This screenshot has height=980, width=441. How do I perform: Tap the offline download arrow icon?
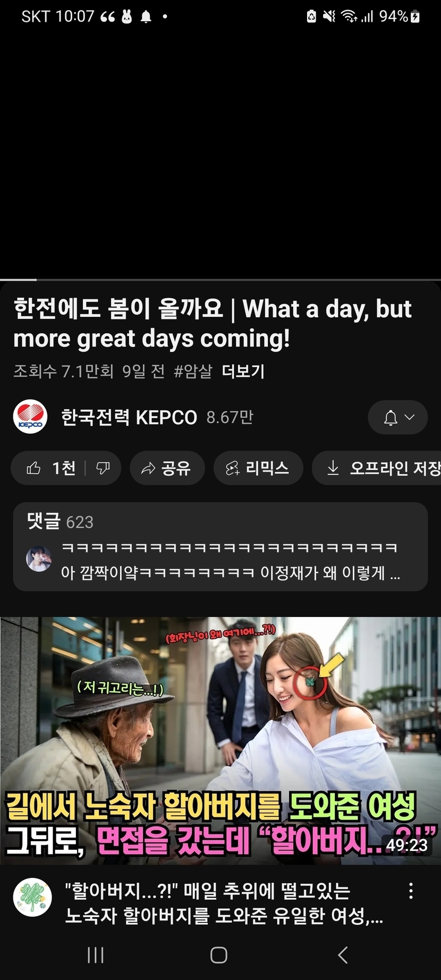(x=333, y=468)
